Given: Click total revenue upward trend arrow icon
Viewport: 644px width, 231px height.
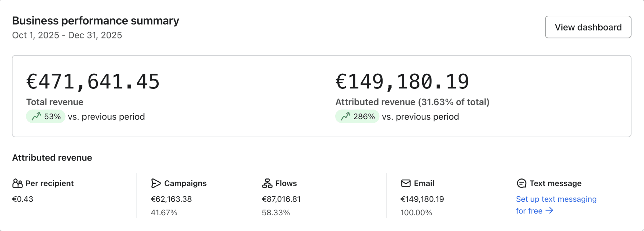Looking at the screenshot, I should pos(36,116).
